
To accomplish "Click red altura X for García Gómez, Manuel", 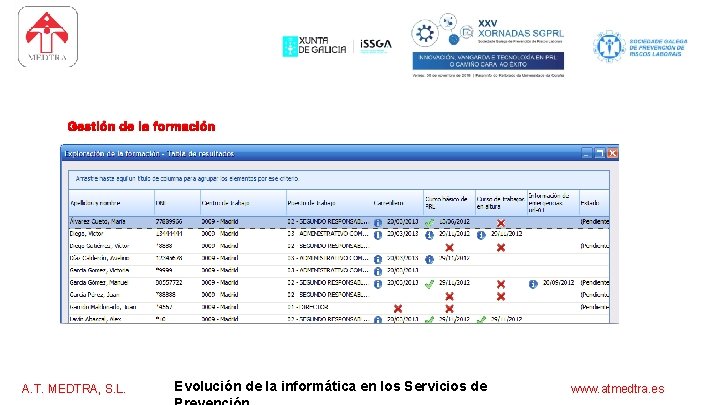I will (501, 284).
